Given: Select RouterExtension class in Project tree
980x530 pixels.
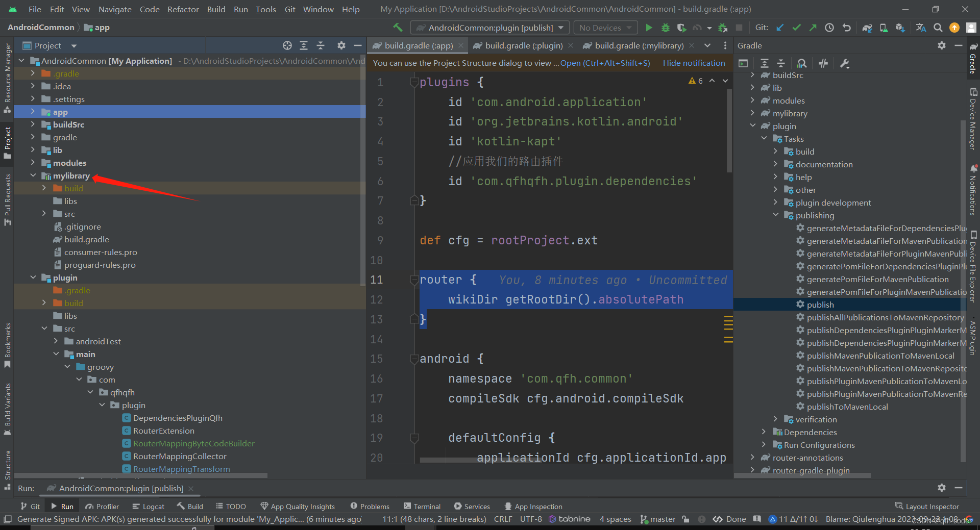Looking at the screenshot, I should [x=163, y=431].
